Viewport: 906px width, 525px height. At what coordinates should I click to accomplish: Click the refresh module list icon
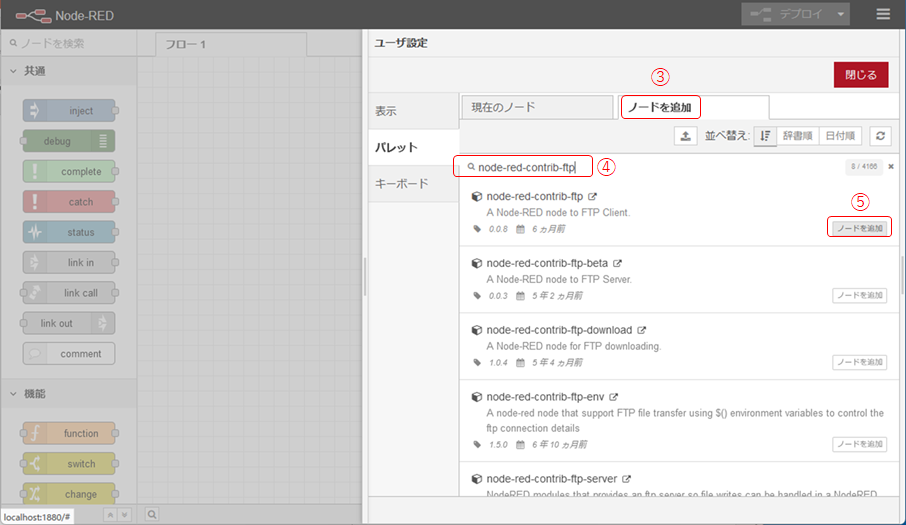[x=879, y=137]
